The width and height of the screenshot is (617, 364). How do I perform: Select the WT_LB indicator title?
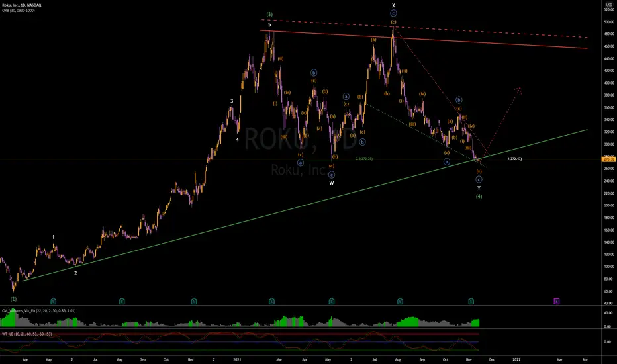click(26, 334)
